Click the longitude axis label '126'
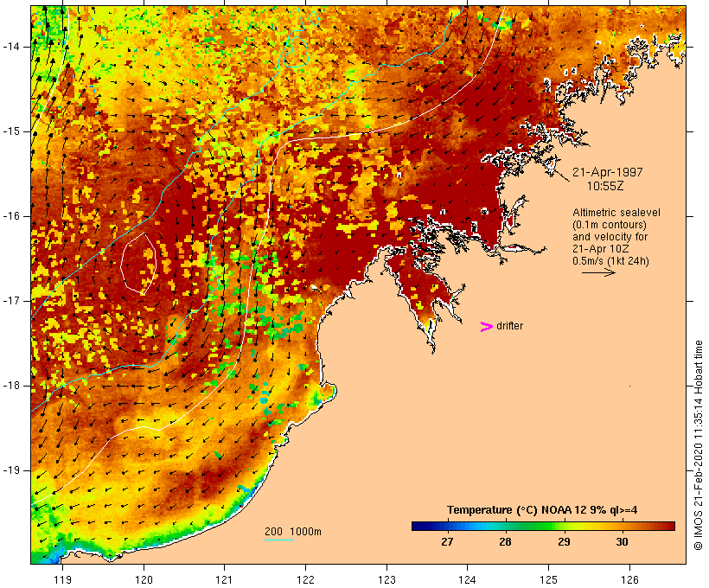The width and height of the screenshot is (709, 588). point(629,579)
